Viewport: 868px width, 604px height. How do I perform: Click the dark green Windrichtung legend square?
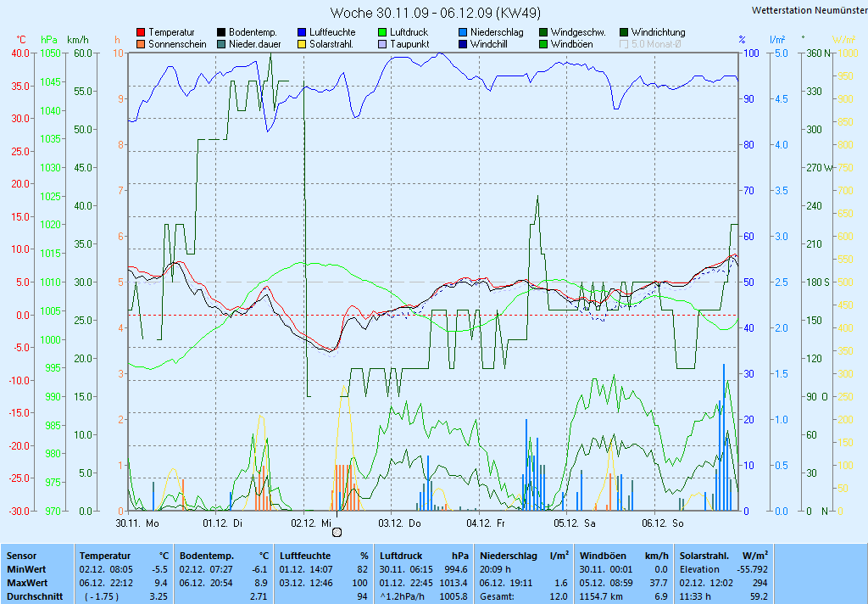pos(624,32)
